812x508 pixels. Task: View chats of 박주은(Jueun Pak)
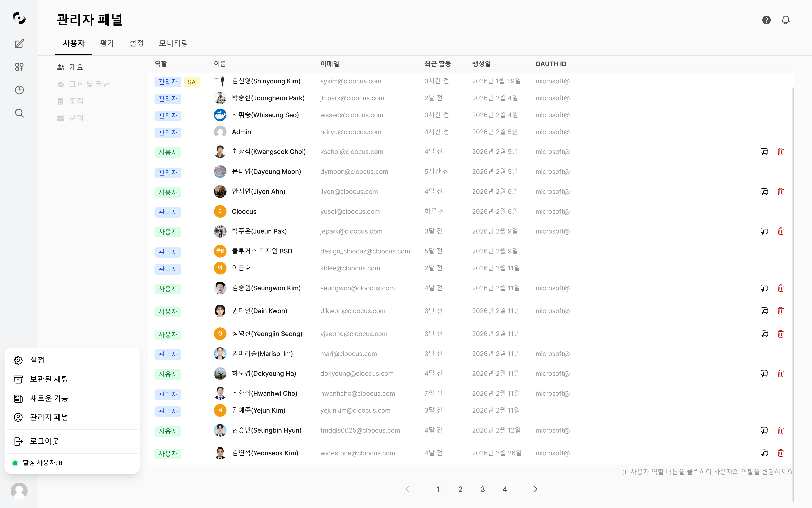[x=764, y=231]
